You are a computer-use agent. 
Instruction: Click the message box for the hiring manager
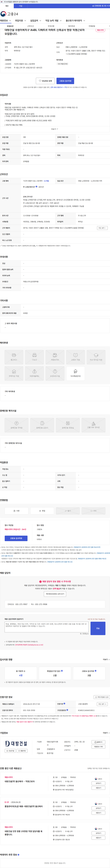[47, 627]
